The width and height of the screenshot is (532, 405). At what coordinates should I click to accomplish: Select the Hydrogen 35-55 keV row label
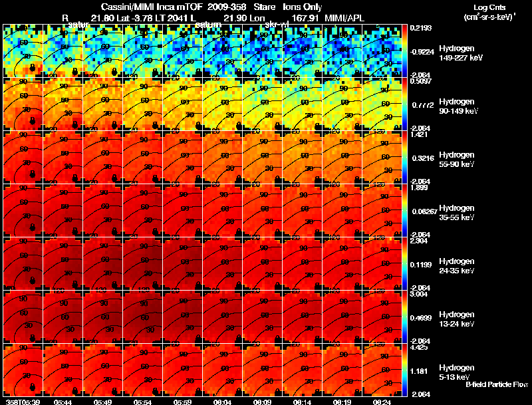[x=457, y=213]
